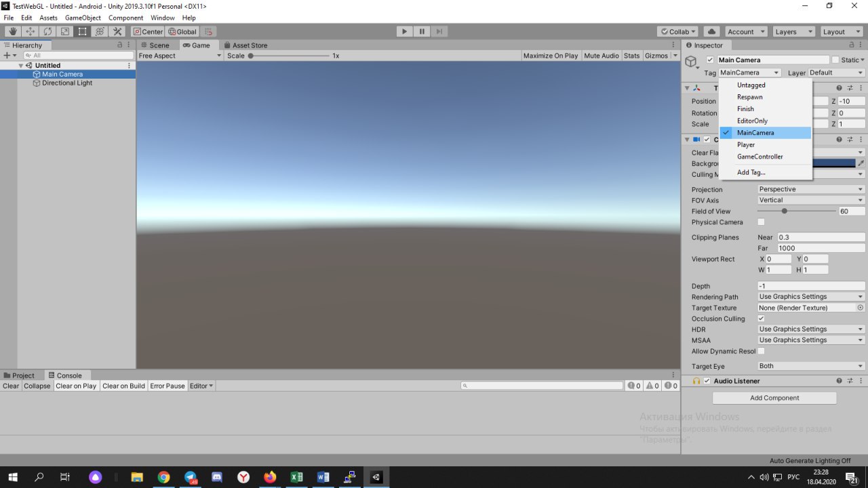The image size is (868, 488).
Task: Enable Physical Camera checkbox
Action: coord(761,222)
